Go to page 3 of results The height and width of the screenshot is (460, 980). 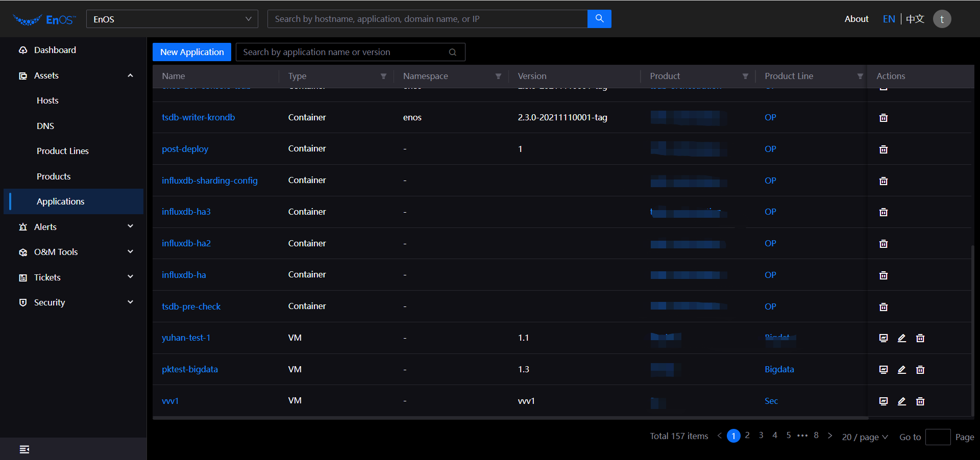point(761,436)
